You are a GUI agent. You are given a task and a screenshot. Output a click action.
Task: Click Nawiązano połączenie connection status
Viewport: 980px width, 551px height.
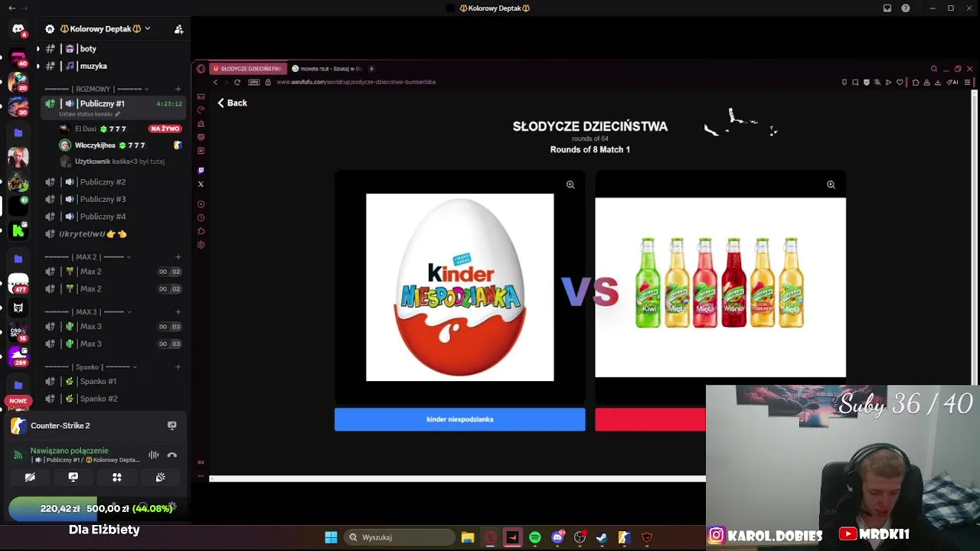click(70, 451)
